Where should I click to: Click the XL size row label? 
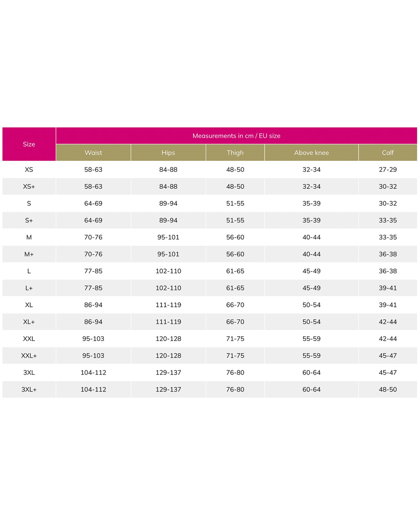click(x=29, y=305)
